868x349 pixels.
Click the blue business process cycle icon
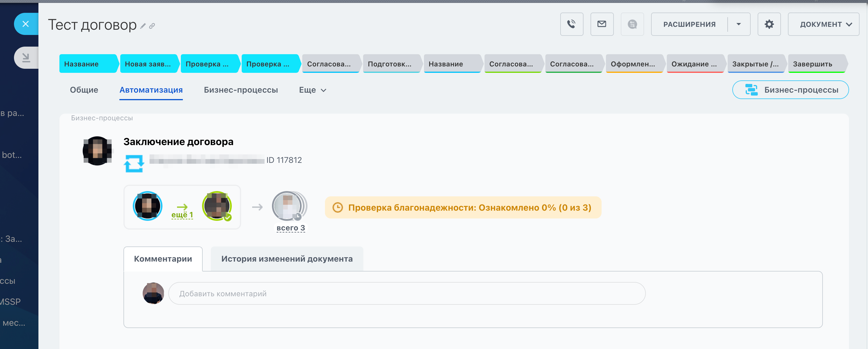click(134, 163)
